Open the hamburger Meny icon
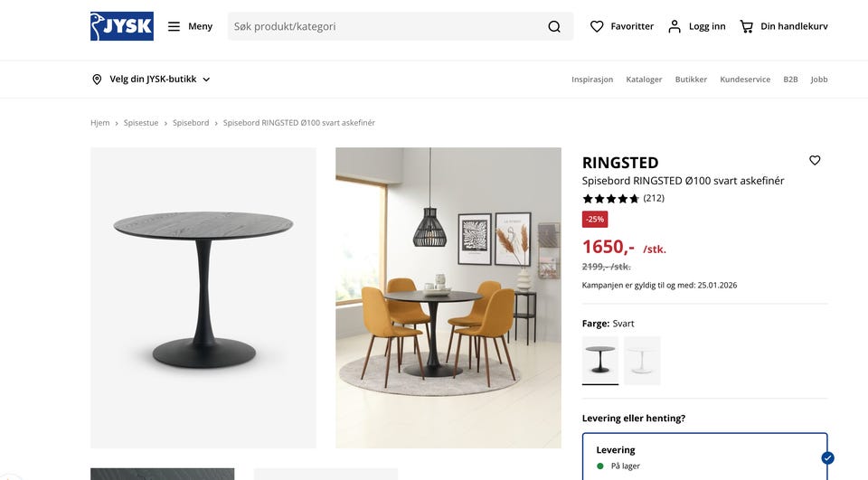 click(x=174, y=26)
